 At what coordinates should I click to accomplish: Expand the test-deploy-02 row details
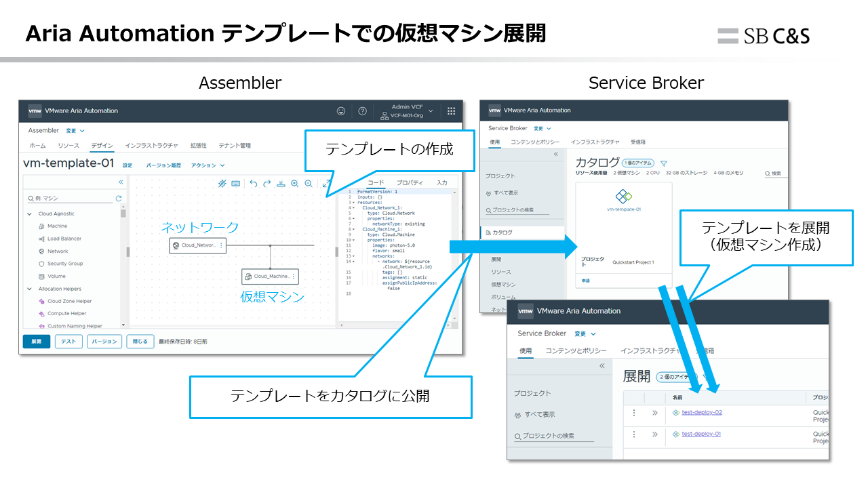[x=654, y=413]
